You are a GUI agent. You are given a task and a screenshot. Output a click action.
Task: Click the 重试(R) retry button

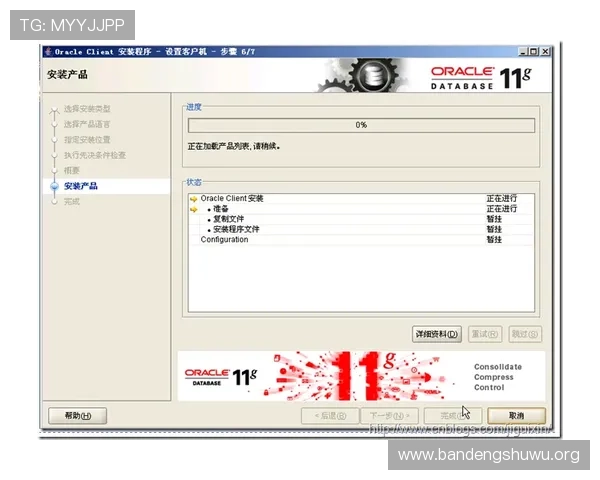pos(485,334)
